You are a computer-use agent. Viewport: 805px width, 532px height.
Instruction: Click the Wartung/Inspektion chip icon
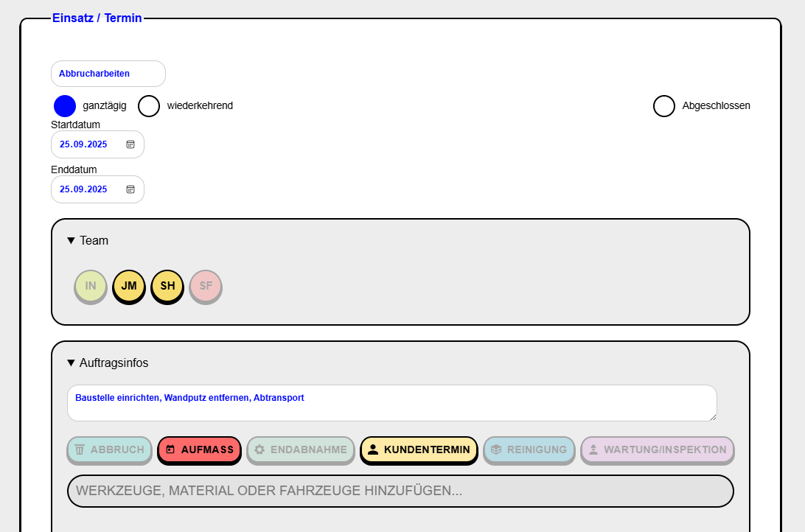pos(593,449)
